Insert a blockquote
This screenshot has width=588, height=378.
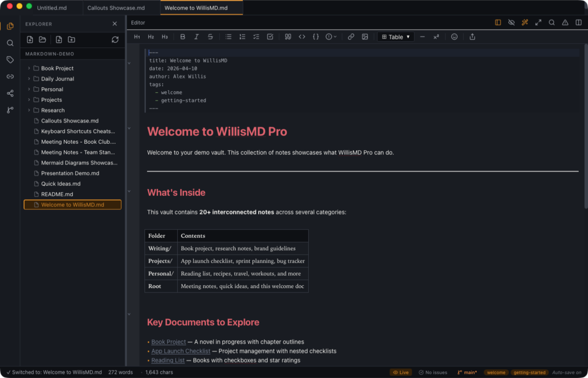288,37
